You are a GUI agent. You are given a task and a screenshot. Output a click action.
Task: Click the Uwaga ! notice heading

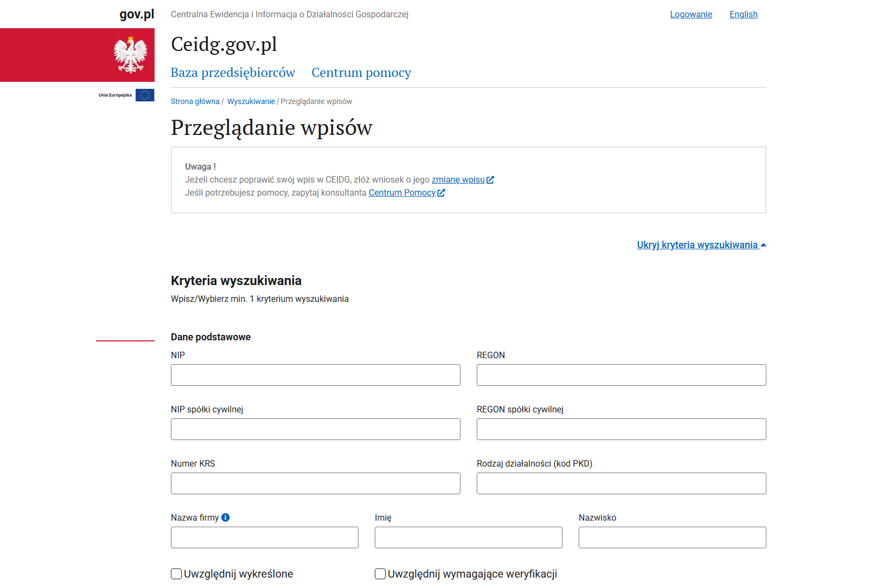tap(200, 167)
